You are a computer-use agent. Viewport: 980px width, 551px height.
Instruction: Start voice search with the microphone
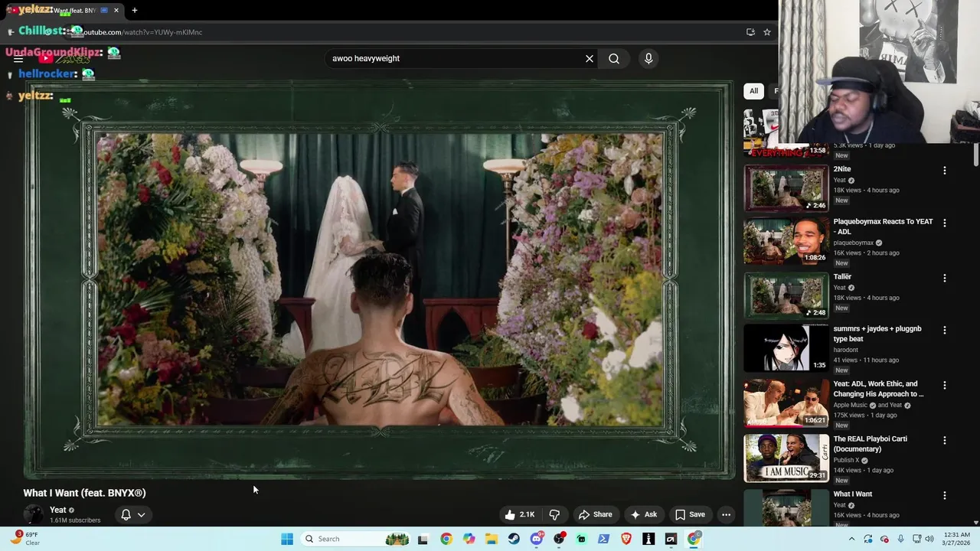tap(648, 58)
